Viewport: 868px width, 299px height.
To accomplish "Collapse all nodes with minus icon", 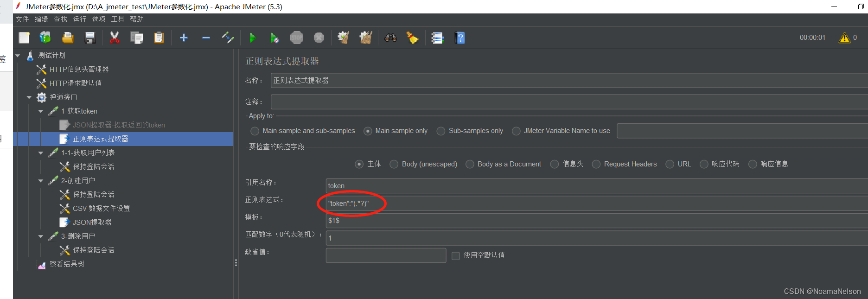I will (206, 38).
